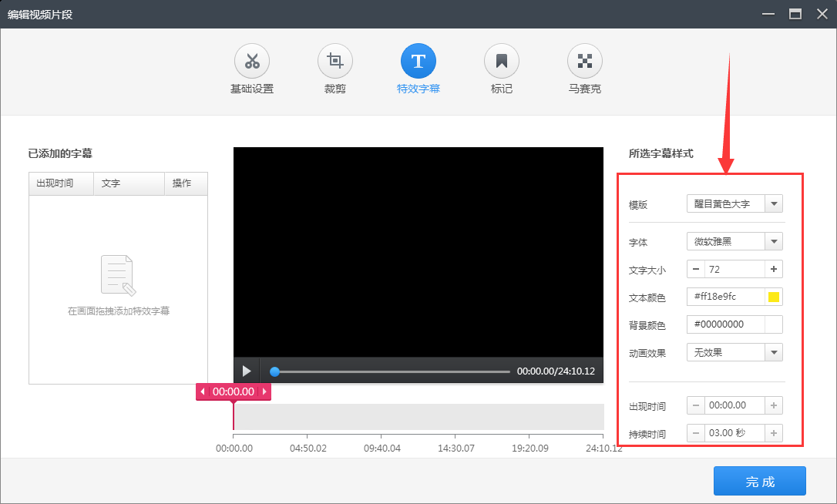Click the 出现时间 time input field

click(734, 405)
